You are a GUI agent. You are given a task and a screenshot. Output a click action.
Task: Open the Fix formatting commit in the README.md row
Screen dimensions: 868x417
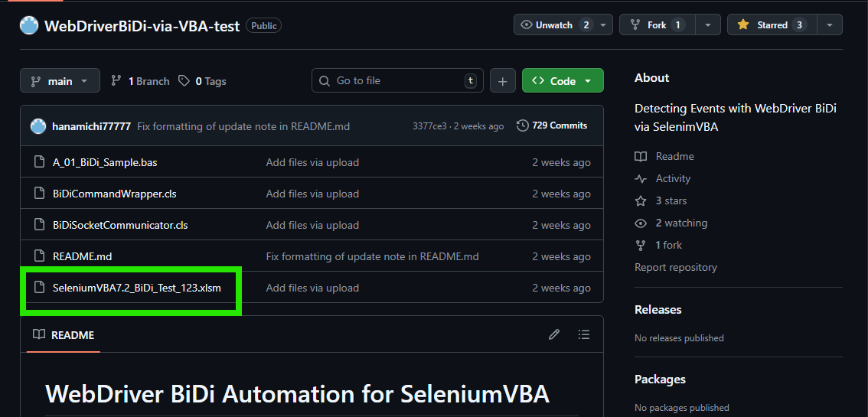click(x=372, y=256)
